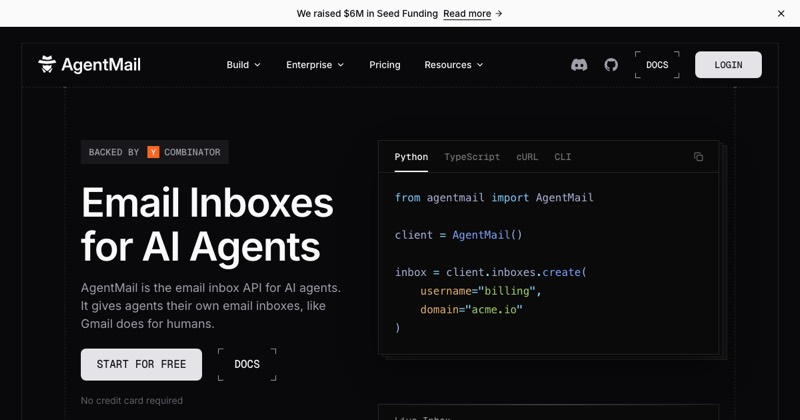
Task: Copy the code snippet with copy icon
Action: pyautogui.click(x=698, y=157)
